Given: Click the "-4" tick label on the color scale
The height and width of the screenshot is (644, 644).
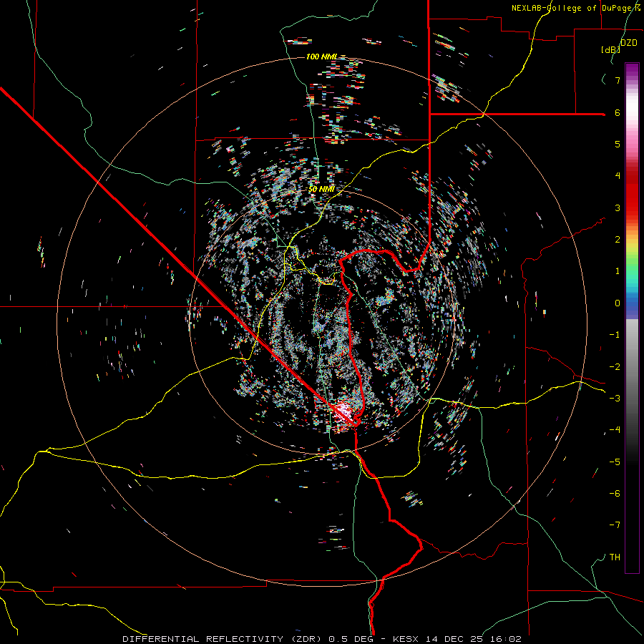Looking at the screenshot, I should pyautogui.click(x=615, y=430).
